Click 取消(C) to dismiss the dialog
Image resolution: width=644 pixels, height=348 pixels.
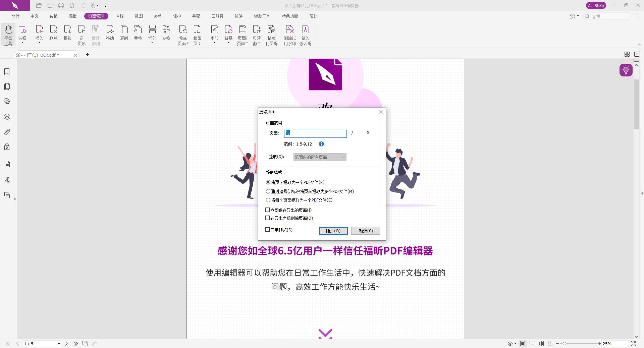tap(365, 231)
